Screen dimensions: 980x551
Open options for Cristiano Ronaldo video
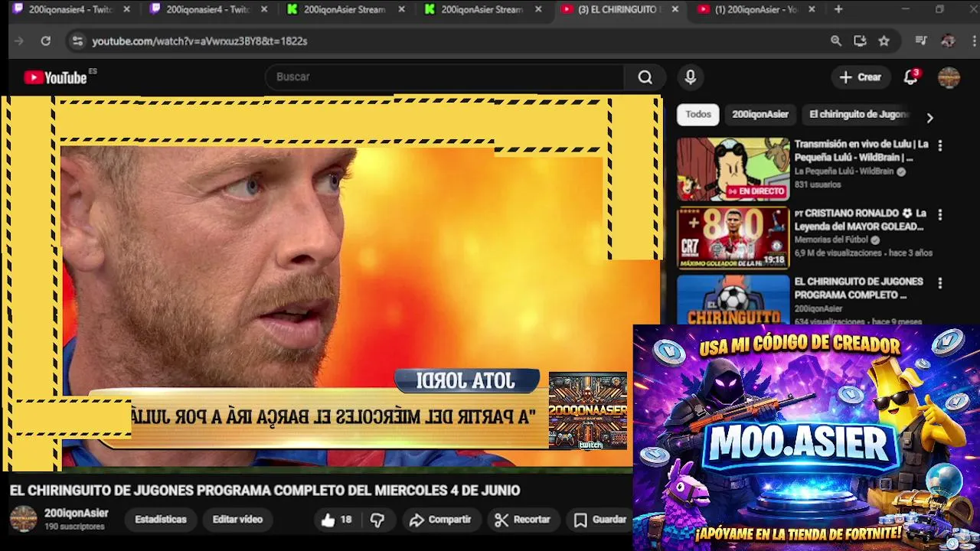[940, 215]
